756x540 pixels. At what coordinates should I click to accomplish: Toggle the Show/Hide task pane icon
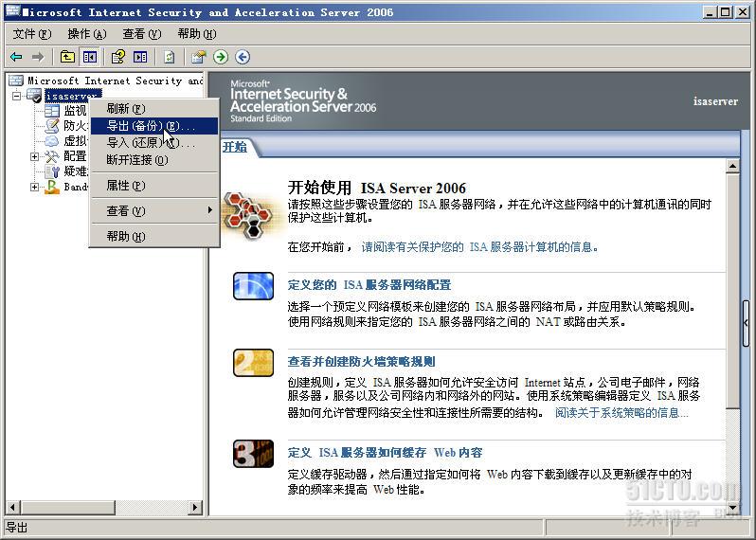tap(140, 58)
